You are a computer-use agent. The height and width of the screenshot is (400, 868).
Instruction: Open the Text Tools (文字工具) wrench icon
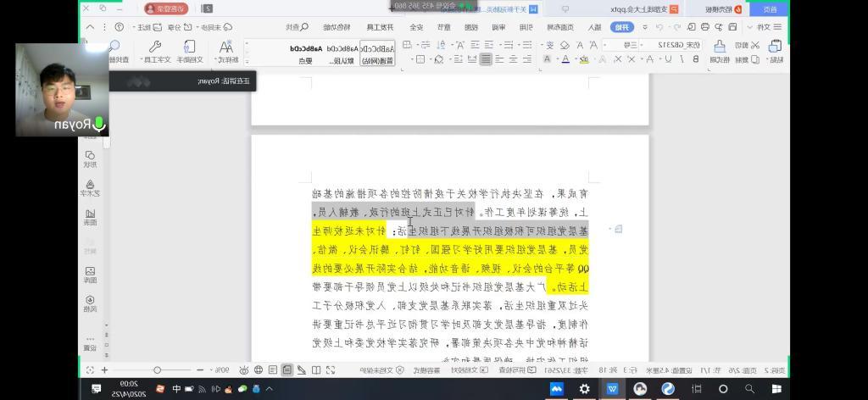click(156, 46)
